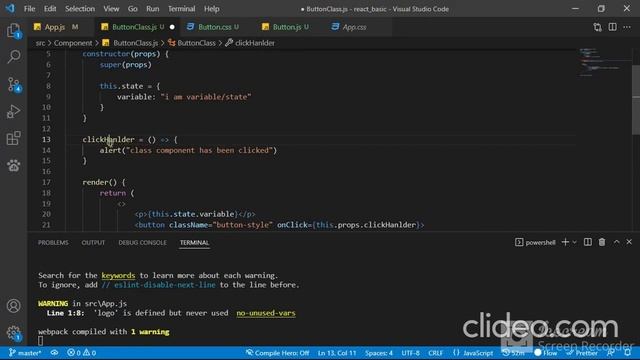Viewport: 640px width, 360px height.
Task: Open notifications bell in status bar
Action: [628, 353]
